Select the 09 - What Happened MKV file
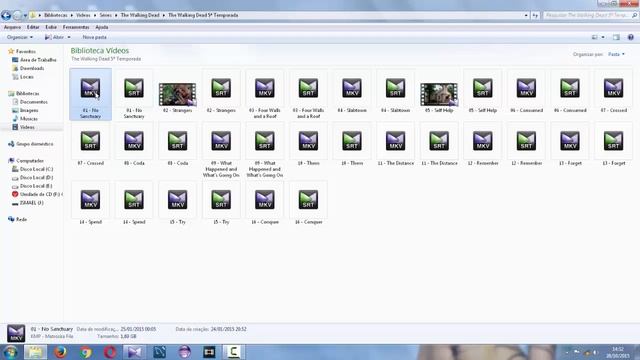Viewport: 640px width, 360px height. pyautogui.click(x=221, y=150)
